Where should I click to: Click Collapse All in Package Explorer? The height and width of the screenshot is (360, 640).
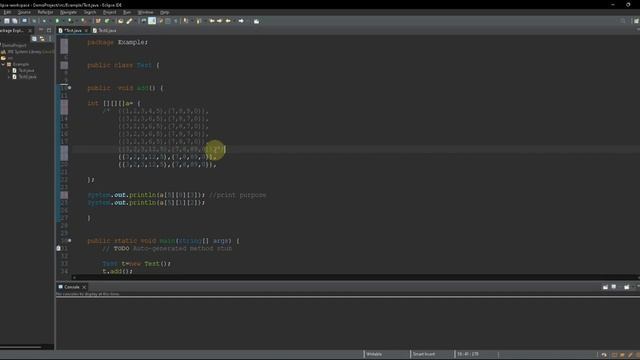[34, 39]
